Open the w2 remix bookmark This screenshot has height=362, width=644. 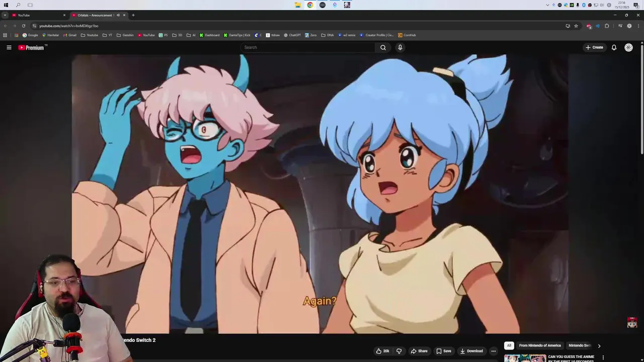[347, 35]
